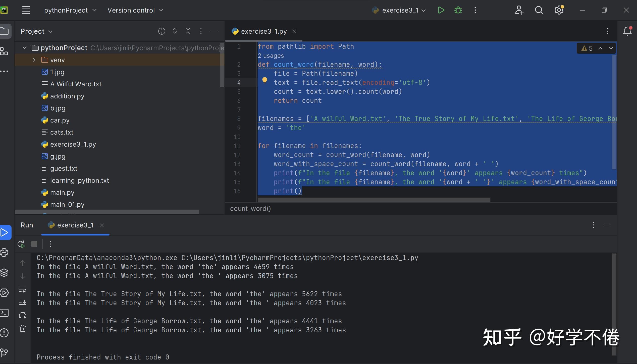Rerun the program in the Run panel

(21, 244)
